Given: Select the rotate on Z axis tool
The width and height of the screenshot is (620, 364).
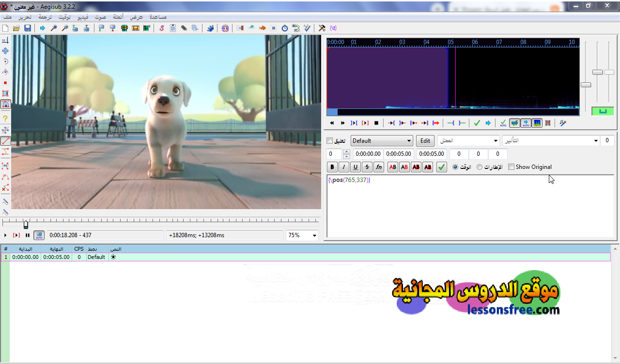Looking at the screenshot, I should pyautogui.click(x=5, y=61).
